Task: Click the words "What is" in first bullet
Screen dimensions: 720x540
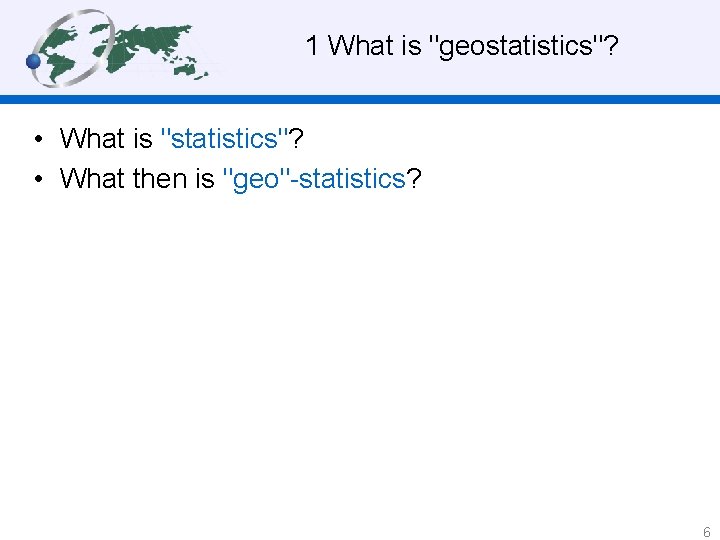Action: (x=105, y=138)
